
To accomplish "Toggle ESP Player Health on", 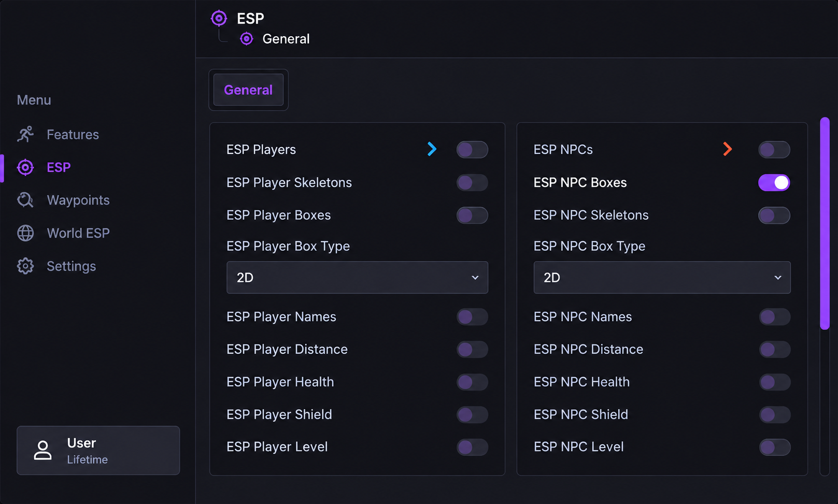I will pos(472,382).
